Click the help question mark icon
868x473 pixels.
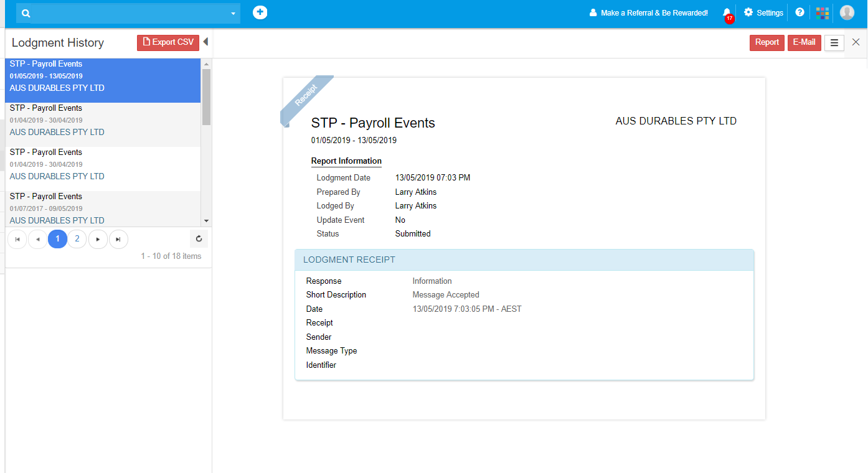[800, 13]
